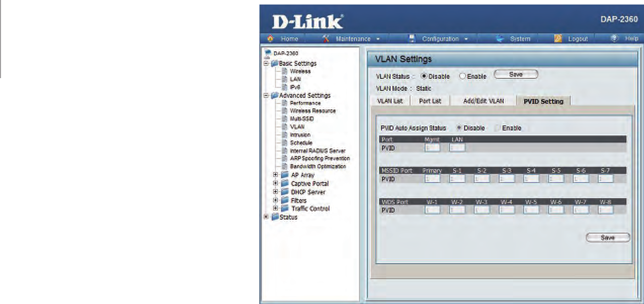This screenshot has height=304, width=644.
Task: Click the Status folder icon
Action: [275, 217]
